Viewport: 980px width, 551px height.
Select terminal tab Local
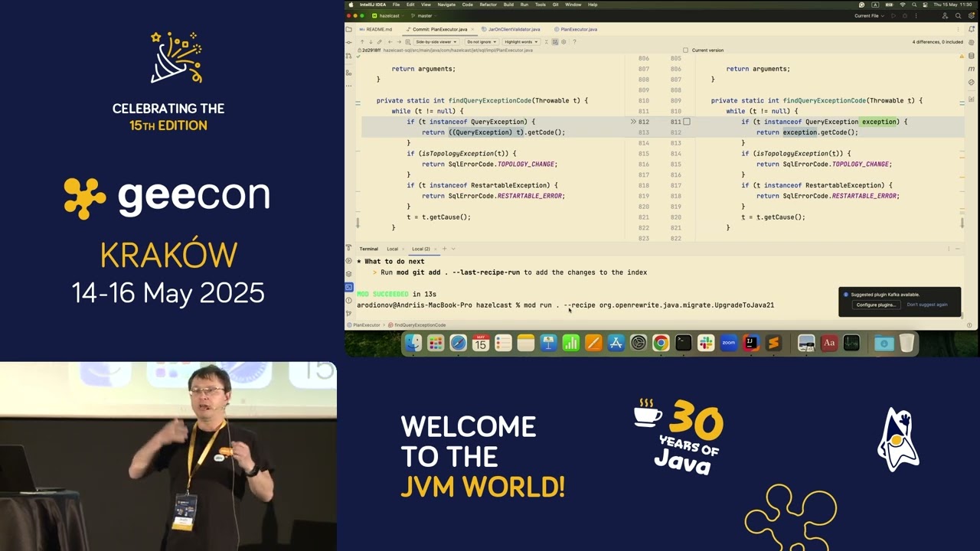392,249
